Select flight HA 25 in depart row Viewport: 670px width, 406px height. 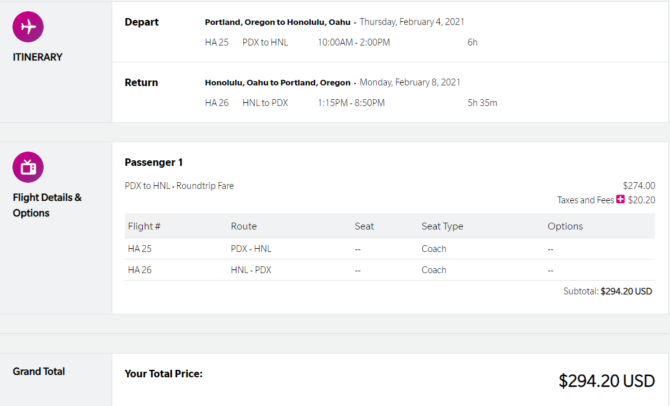[x=217, y=42]
